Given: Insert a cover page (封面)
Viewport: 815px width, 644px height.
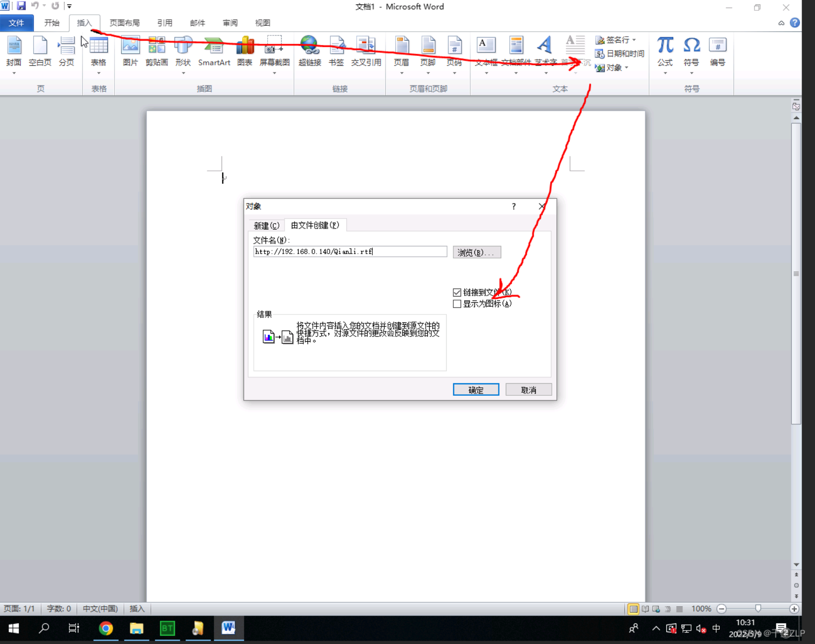Looking at the screenshot, I should 14,51.
